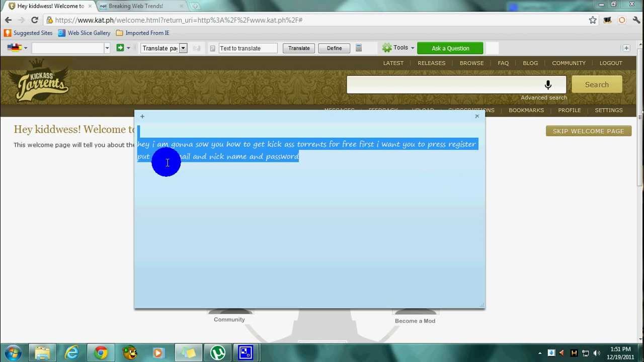Click the toolbar search combo text box
Image resolution: width=644 pixels, height=362 pixels.
click(67, 48)
